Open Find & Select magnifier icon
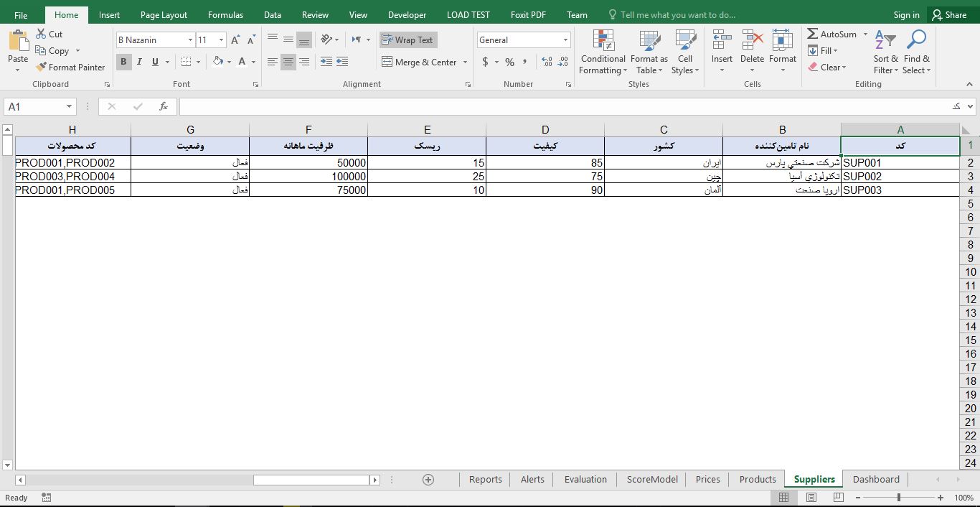 (x=916, y=42)
